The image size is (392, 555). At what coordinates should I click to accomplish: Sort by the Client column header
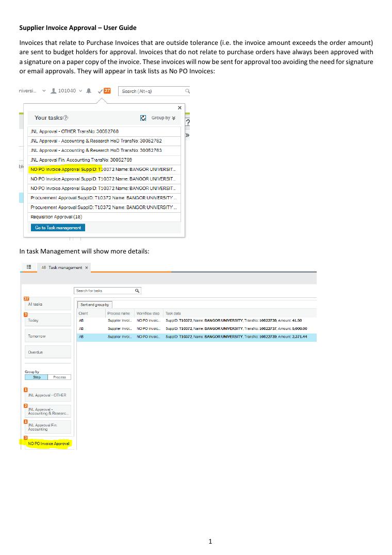[84, 313]
